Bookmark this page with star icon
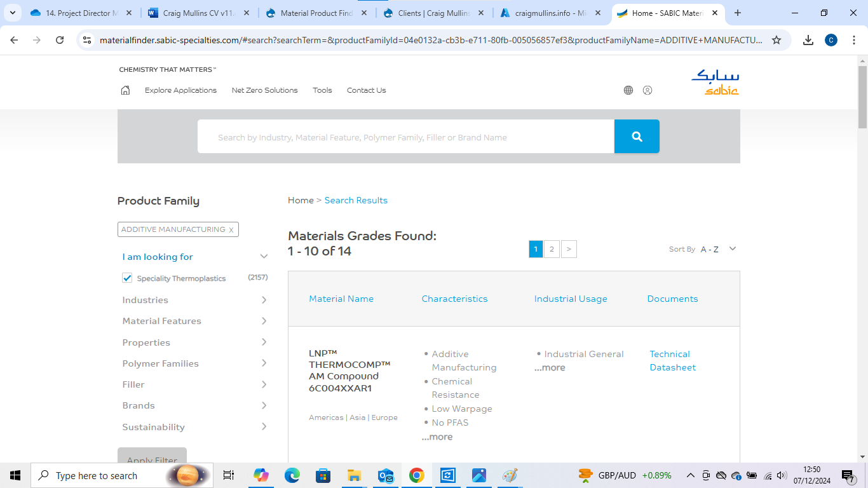This screenshot has height=488, width=868. coord(776,40)
